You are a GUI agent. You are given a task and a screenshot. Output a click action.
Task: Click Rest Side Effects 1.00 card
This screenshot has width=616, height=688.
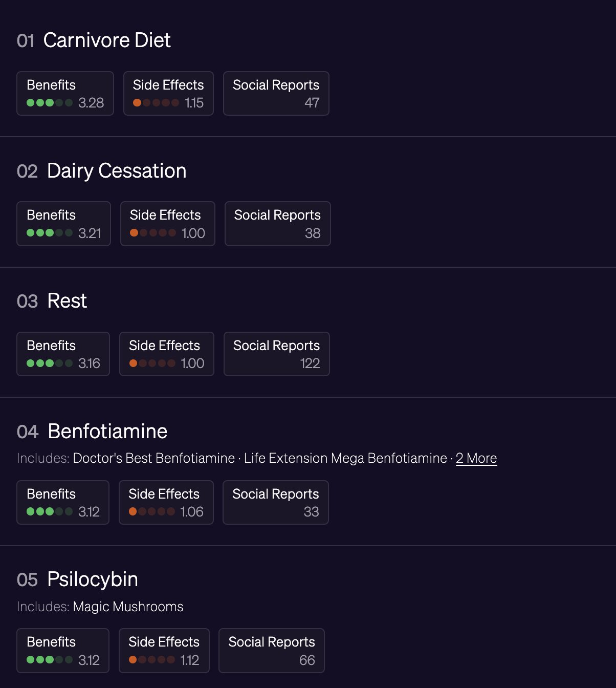[167, 354]
